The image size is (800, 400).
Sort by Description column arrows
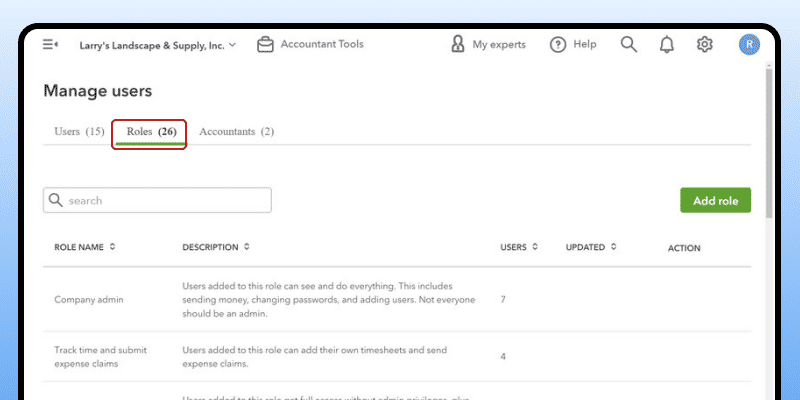click(246, 246)
